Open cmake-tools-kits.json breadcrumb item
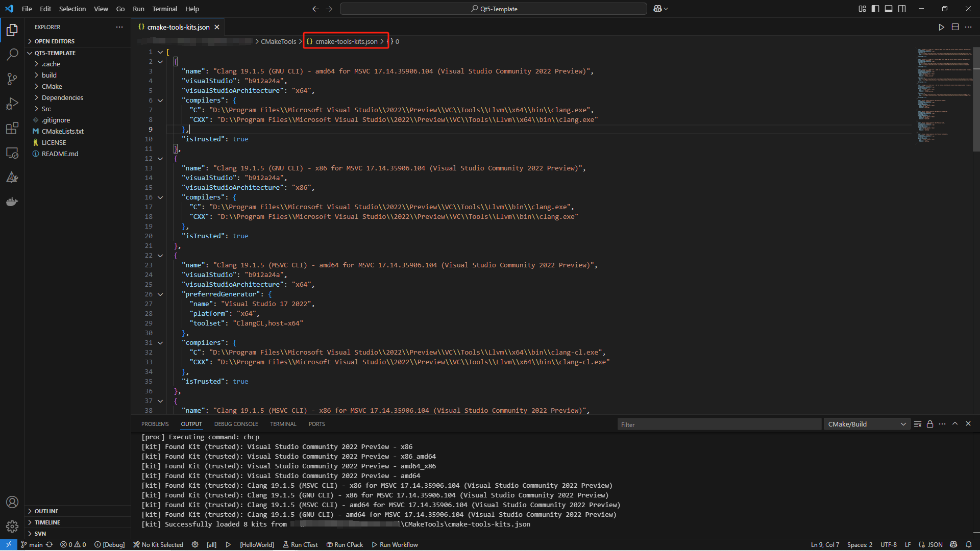 [x=346, y=41]
